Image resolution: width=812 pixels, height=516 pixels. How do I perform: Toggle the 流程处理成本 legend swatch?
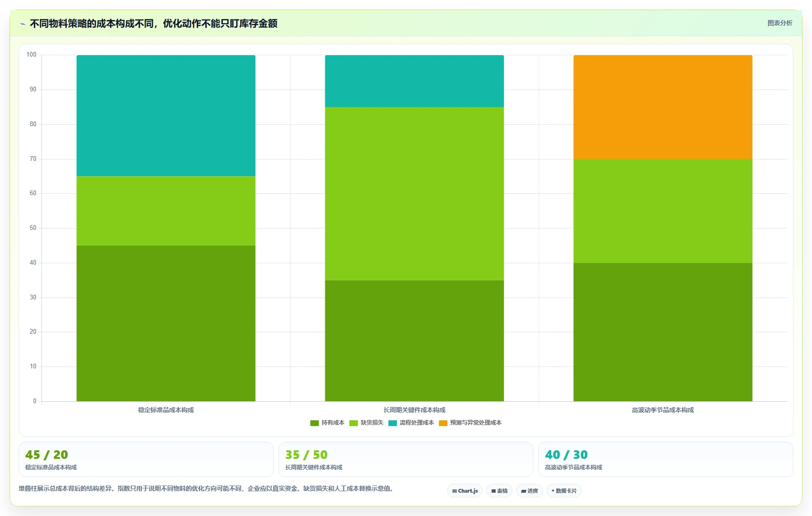point(392,423)
